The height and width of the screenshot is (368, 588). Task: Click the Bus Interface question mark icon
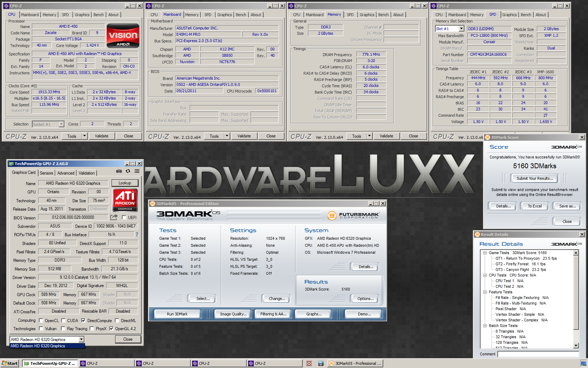point(137,234)
